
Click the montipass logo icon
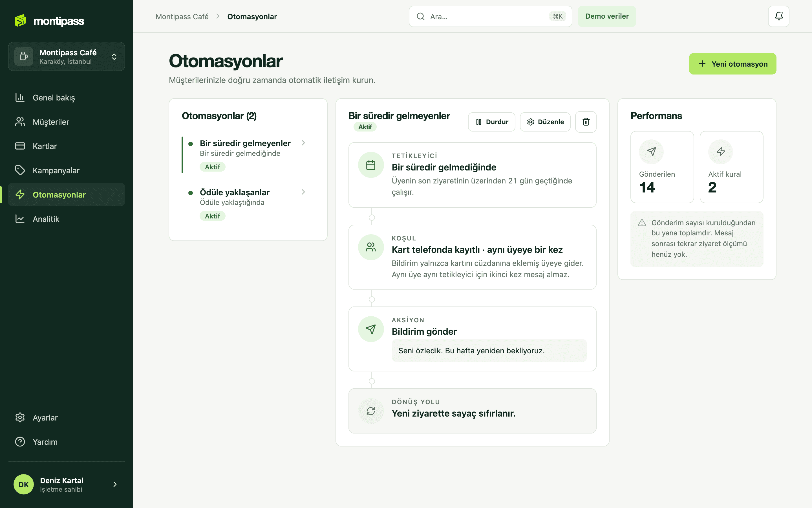tap(20, 21)
